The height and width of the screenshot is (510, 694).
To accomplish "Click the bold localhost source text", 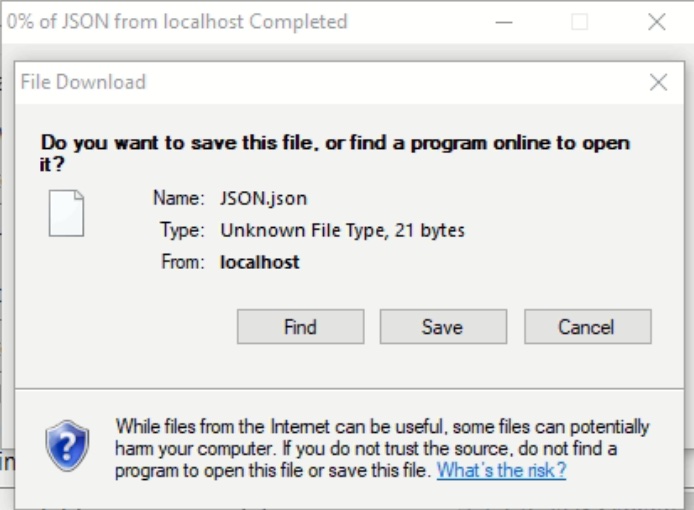I will pyautogui.click(x=260, y=262).
